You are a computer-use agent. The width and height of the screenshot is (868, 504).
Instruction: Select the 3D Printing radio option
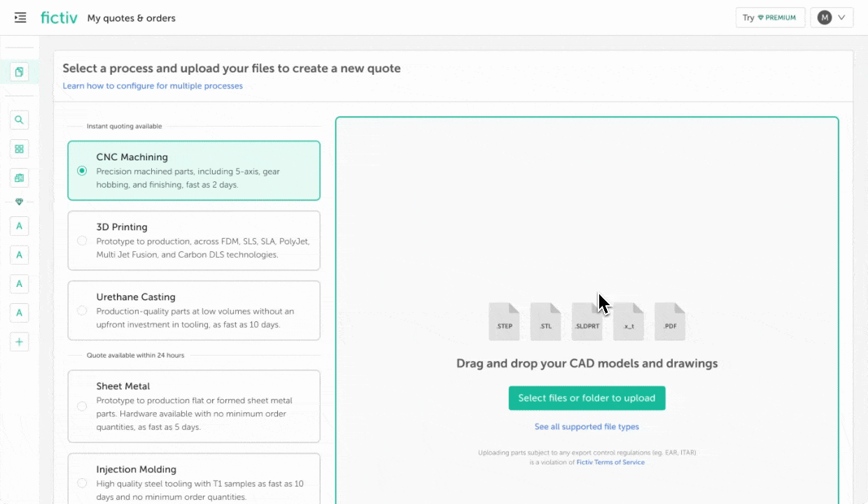tap(82, 241)
